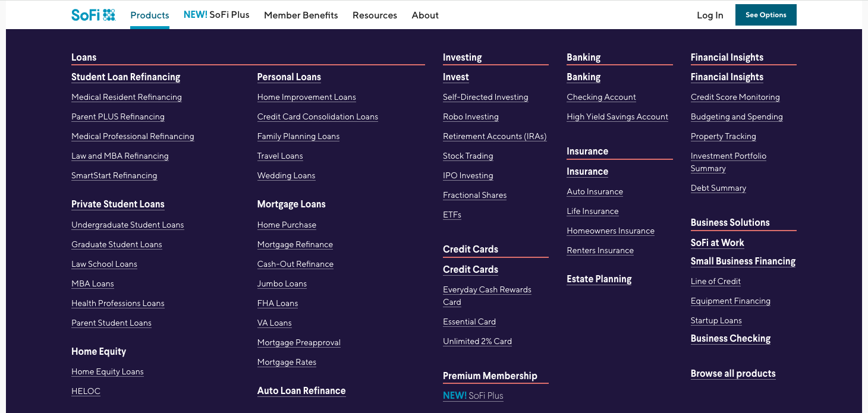The width and height of the screenshot is (868, 413).
Task: Expand the NEW! SoFi Plus nav item
Action: (216, 14)
